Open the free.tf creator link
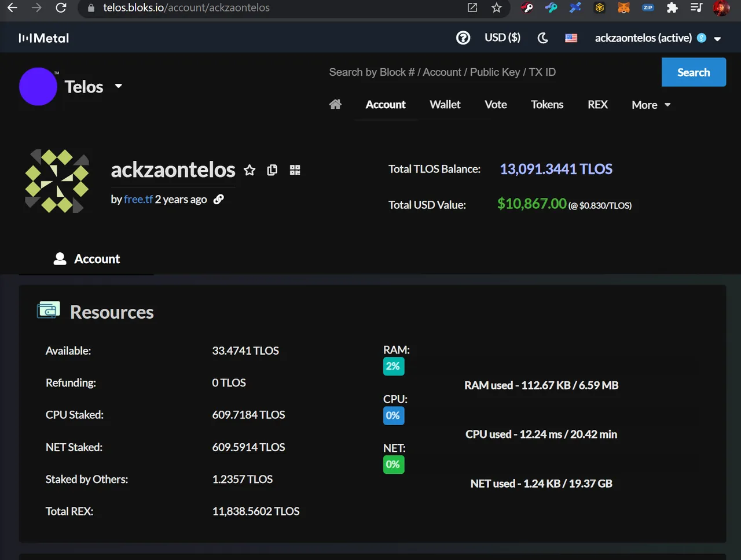Viewport: 741px width, 560px height. click(138, 199)
